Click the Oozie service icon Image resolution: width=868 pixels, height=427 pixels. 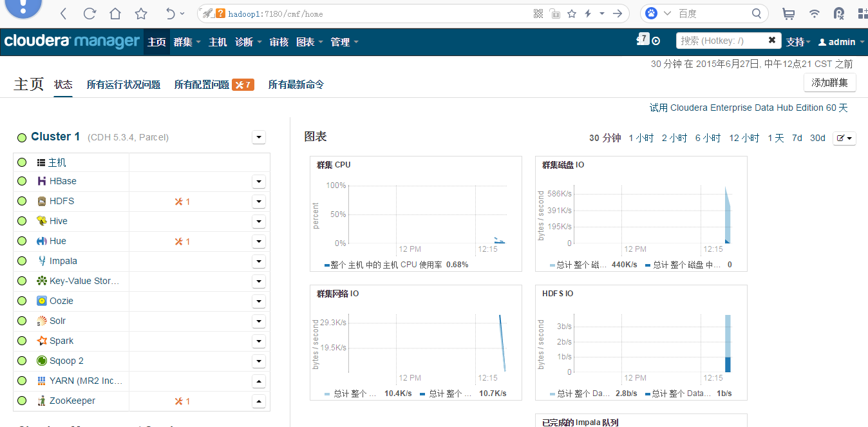coord(42,301)
